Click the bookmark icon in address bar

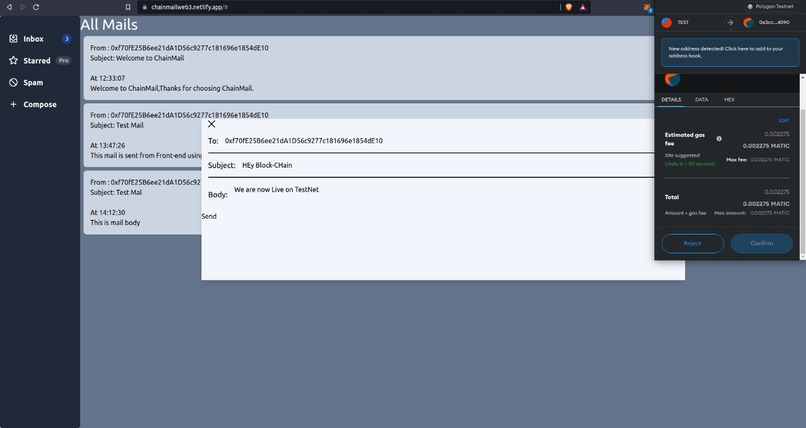[x=128, y=7]
